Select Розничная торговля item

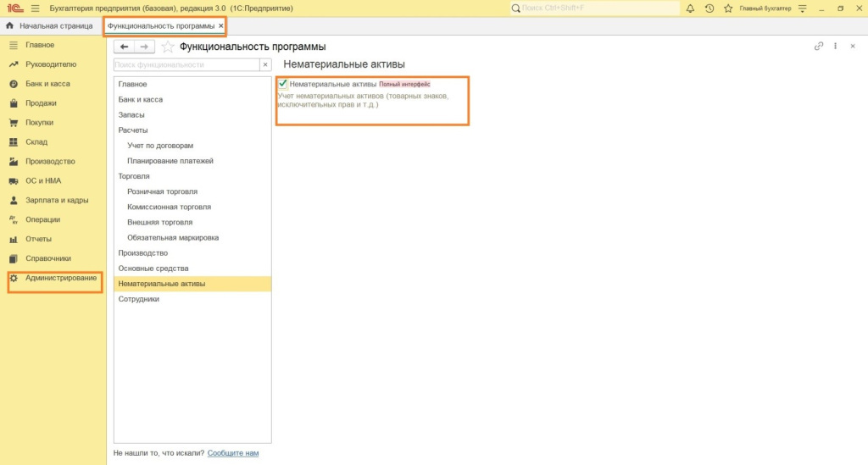[x=192, y=191]
